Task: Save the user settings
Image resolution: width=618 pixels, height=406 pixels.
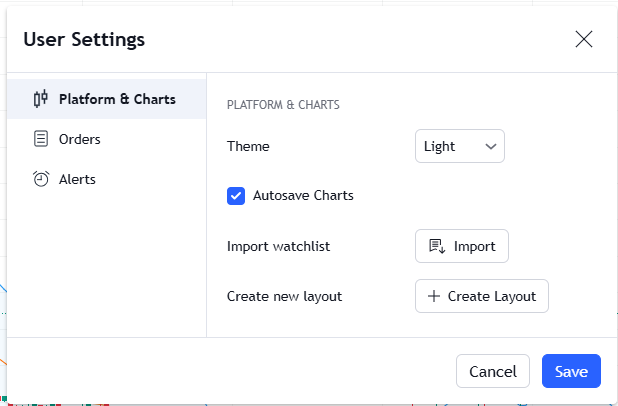Action: click(x=571, y=371)
